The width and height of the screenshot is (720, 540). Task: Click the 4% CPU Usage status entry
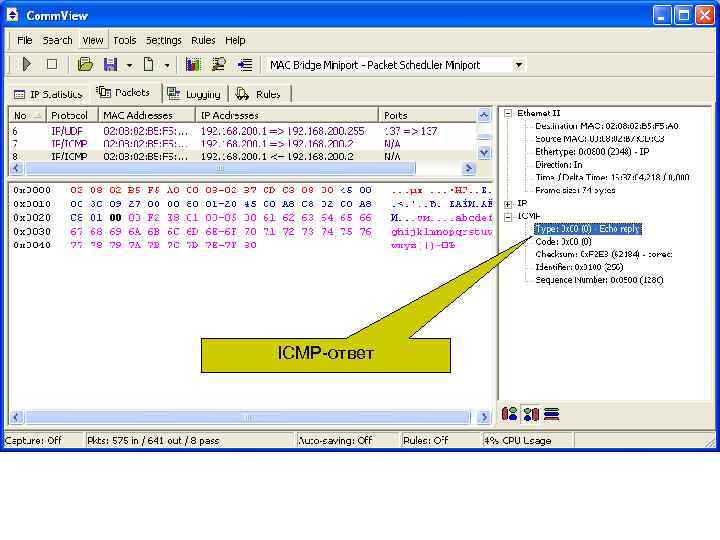518,440
